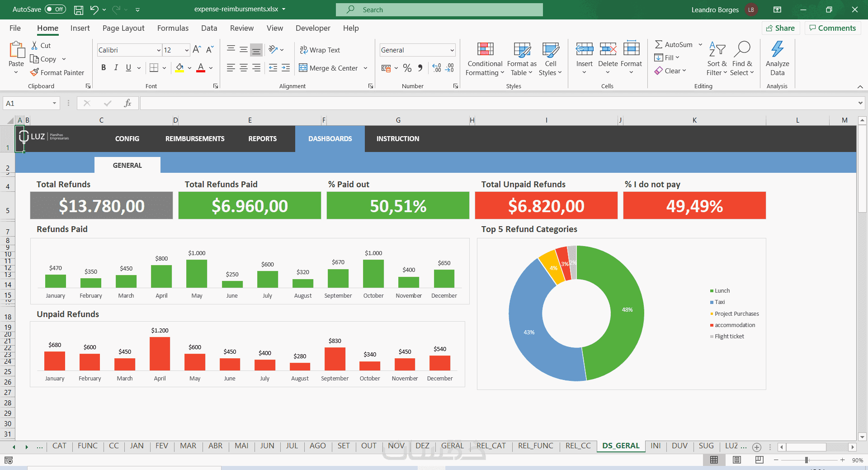
Task: Expand AutoSum dropdown arrow
Action: [x=700, y=44]
